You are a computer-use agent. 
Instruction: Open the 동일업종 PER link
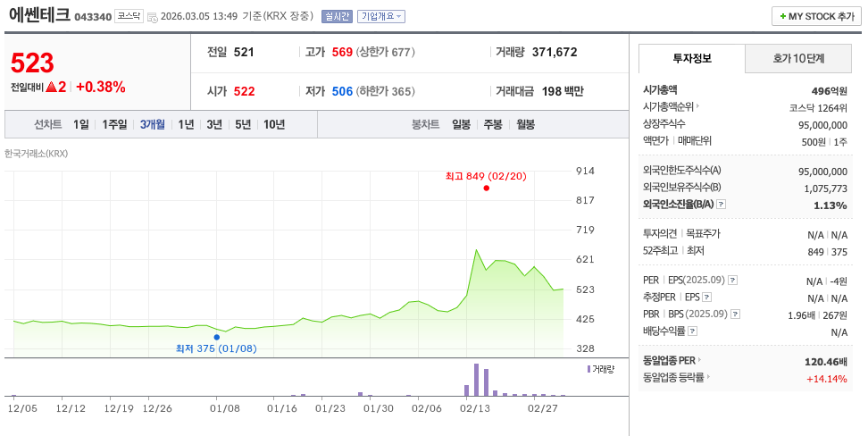click(669, 361)
